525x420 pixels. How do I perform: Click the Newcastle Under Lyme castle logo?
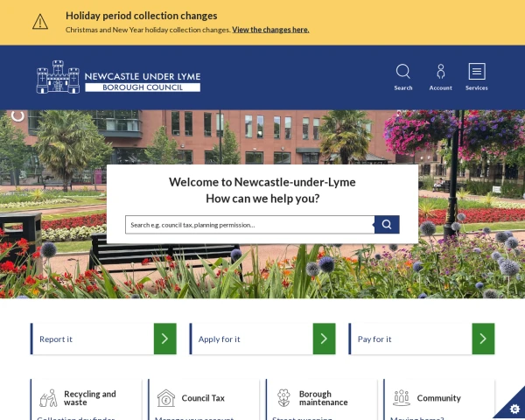coord(58,77)
